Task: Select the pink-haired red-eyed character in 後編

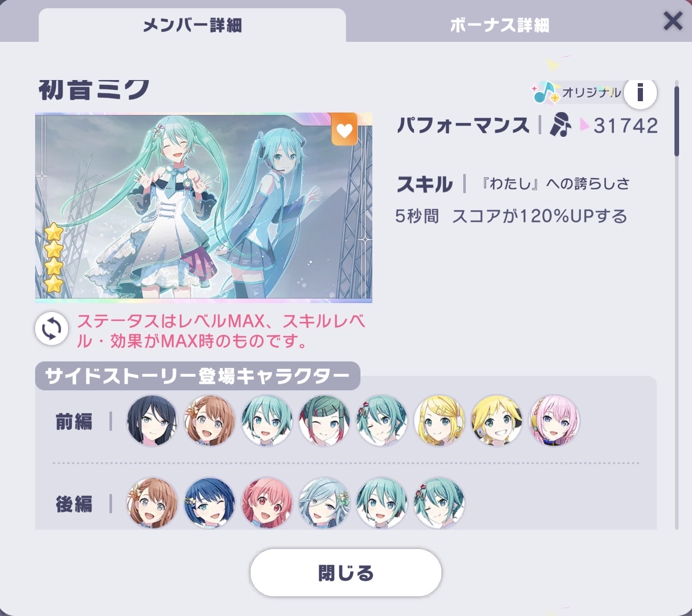Action: [267, 502]
